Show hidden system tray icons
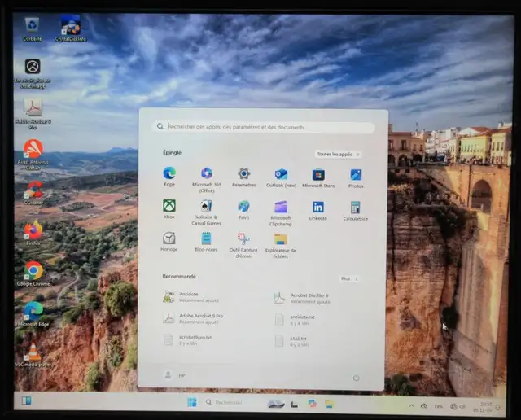This screenshot has width=521, height=420. [x=411, y=405]
